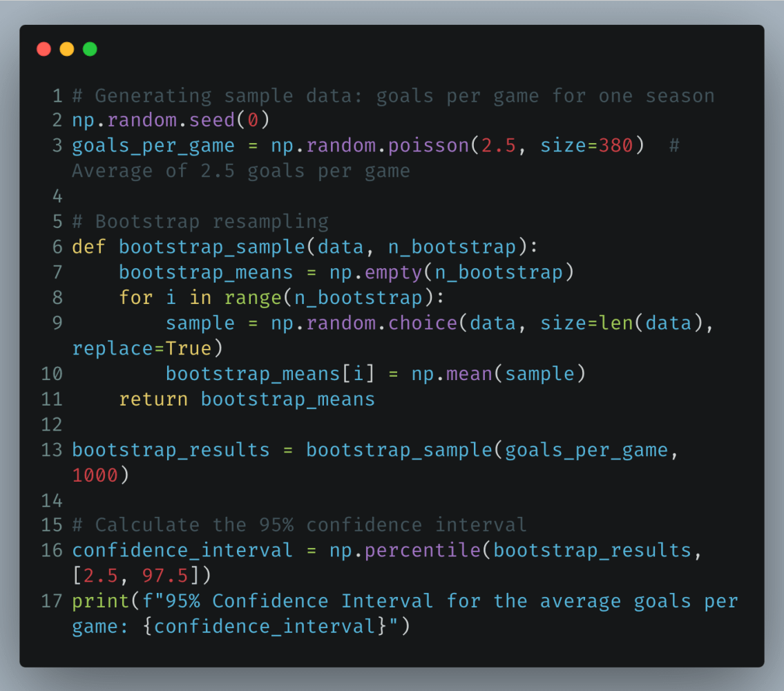Click the choice method on line 9
Viewport: 784px width, 691px height.
click(x=422, y=323)
